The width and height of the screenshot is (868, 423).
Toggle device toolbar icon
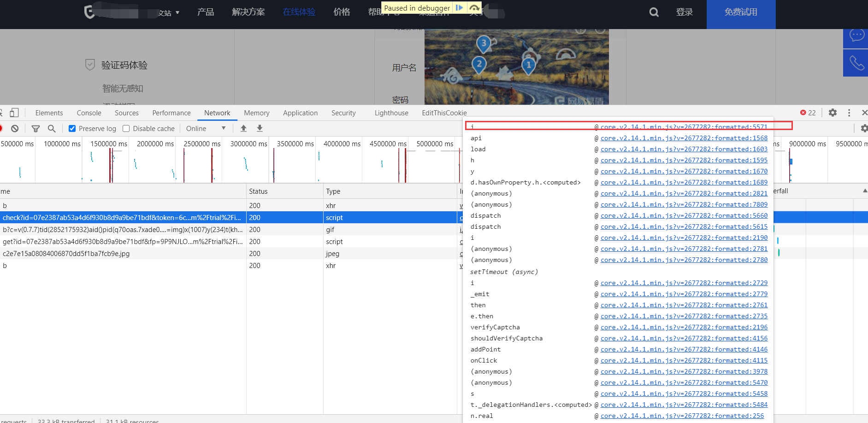[x=14, y=113]
